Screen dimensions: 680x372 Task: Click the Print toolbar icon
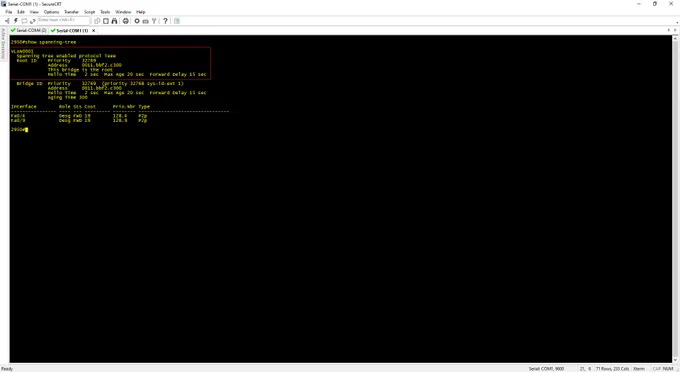126,21
